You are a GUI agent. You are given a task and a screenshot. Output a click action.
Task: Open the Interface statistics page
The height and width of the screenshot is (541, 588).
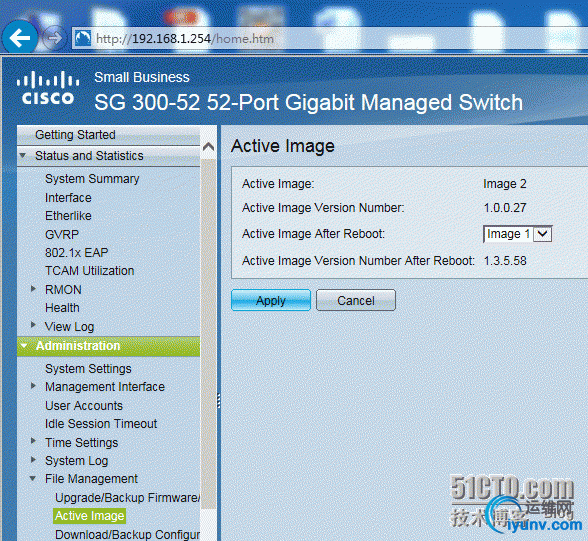click(68, 198)
